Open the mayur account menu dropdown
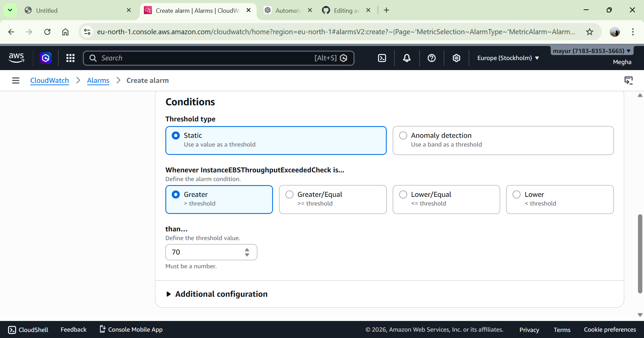644x338 pixels. click(592, 51)
